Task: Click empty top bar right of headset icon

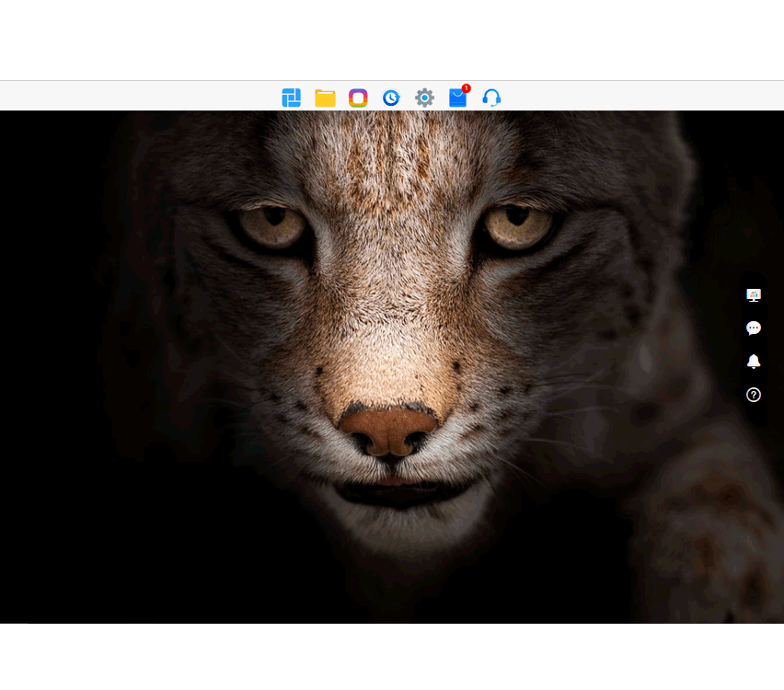Action: point(644,97)
